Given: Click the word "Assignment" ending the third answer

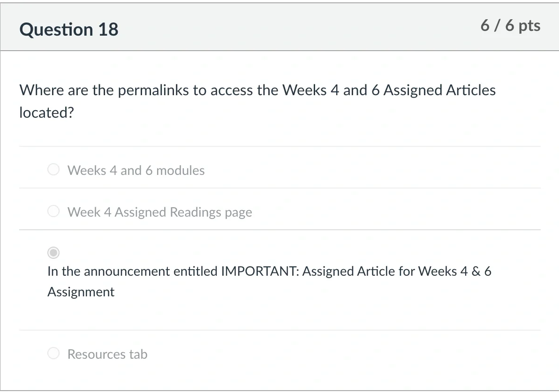Looking at the screenshot, I should coord(81,292).
